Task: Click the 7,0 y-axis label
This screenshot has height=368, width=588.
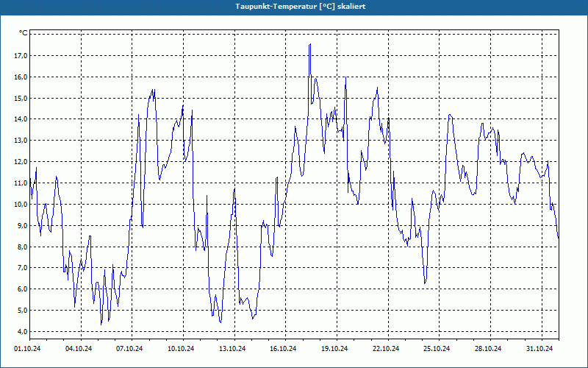Action: [22, 268]
